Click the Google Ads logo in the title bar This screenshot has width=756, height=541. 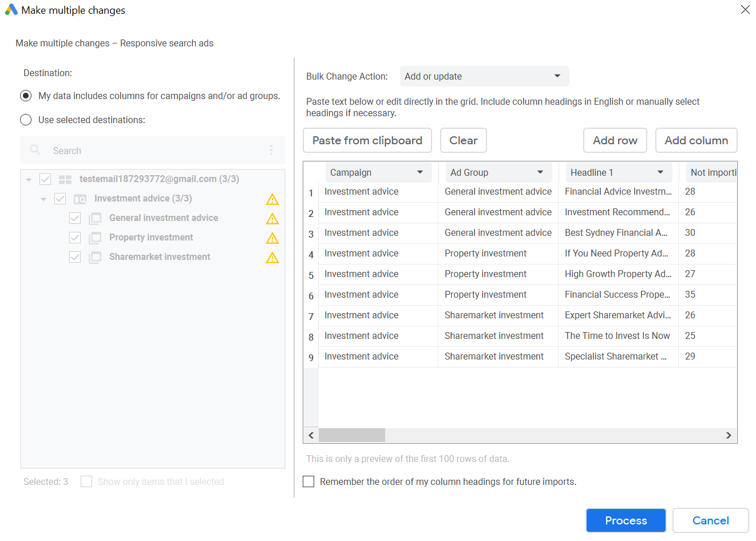click(11, 10)
